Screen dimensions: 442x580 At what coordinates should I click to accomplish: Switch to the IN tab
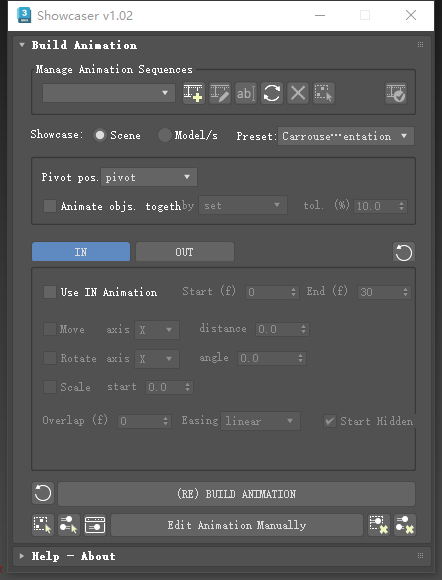pyautogui.click(x=81, y=252)
